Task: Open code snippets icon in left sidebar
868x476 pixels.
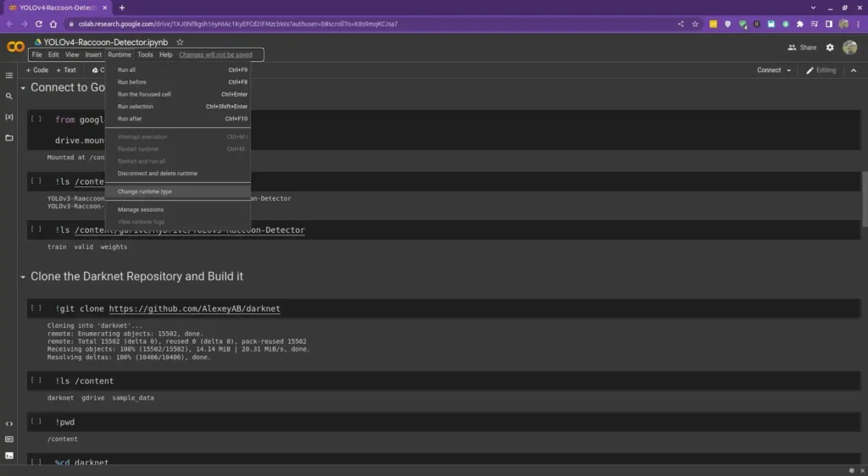Action: coord(8,424)
